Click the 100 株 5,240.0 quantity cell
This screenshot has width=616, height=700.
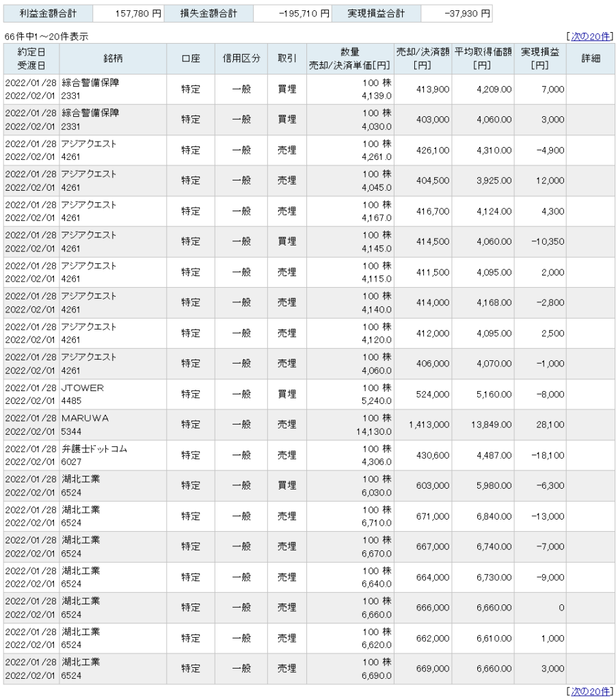(350, 394)
